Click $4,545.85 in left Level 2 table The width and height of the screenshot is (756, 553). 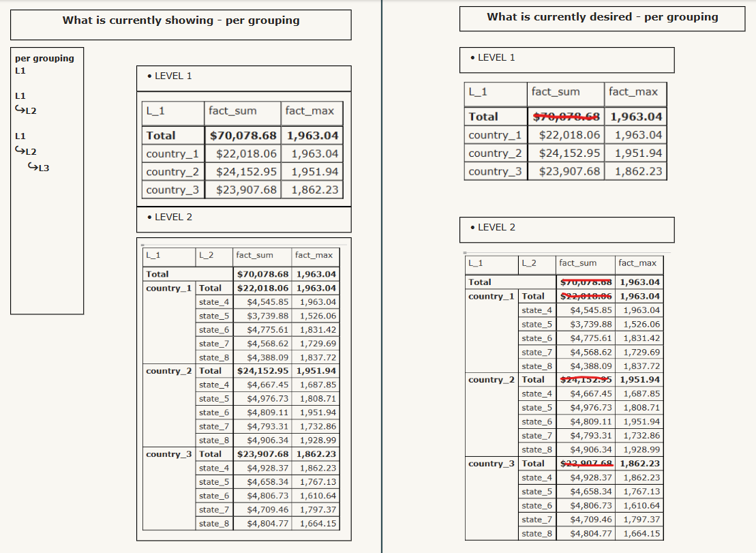click(268, 302)
